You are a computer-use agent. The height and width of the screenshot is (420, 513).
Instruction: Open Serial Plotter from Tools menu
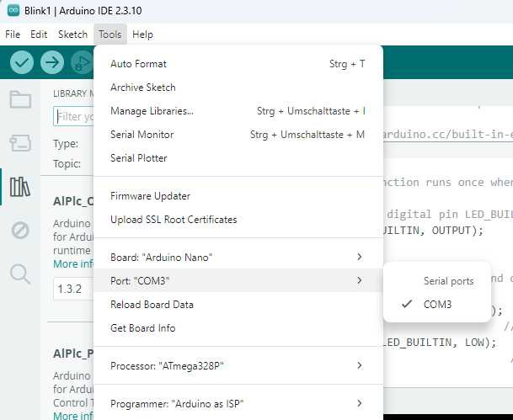point(238,158)
